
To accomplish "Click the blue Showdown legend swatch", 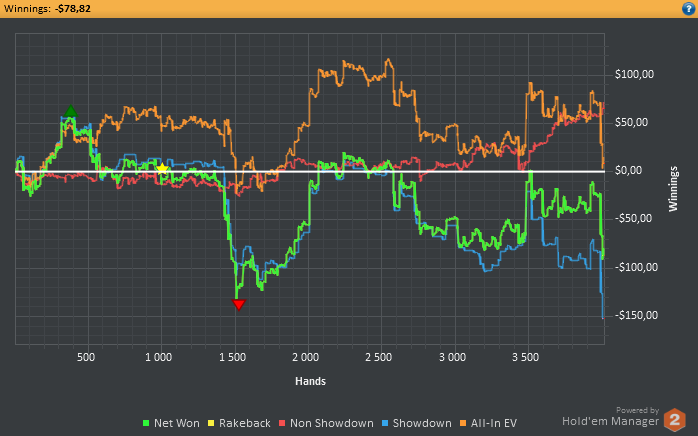I will [385, 423].
